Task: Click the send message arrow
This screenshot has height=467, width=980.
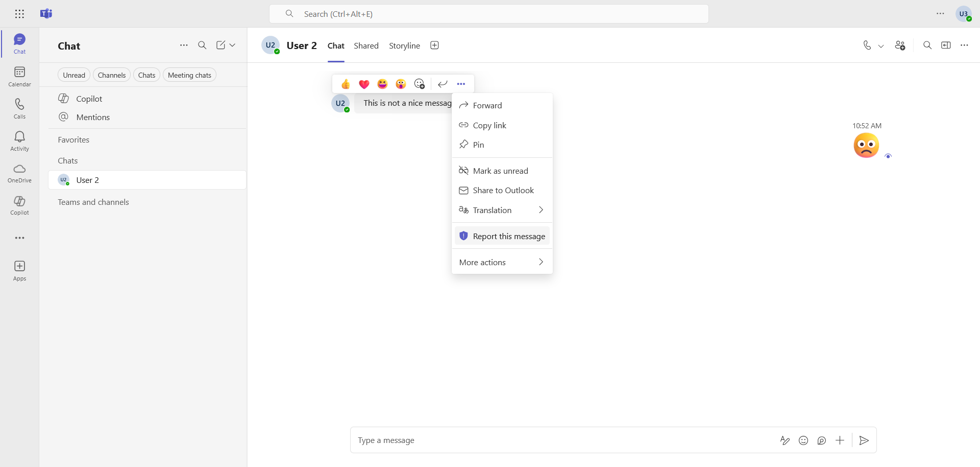Action: coord(864,440)
